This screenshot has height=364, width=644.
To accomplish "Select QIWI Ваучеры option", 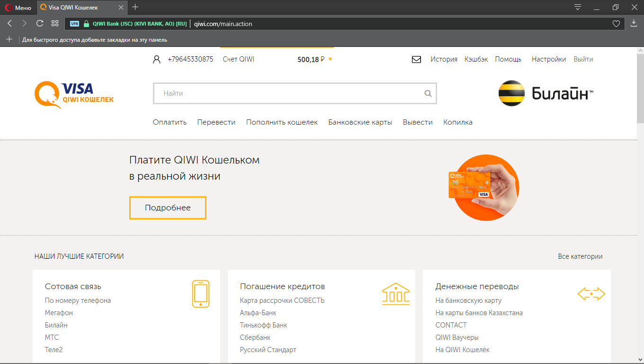I will (457, 337).
